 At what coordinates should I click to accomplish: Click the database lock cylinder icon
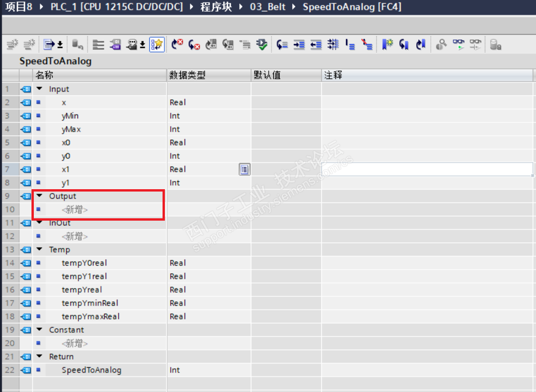click(x=495, y=45)
